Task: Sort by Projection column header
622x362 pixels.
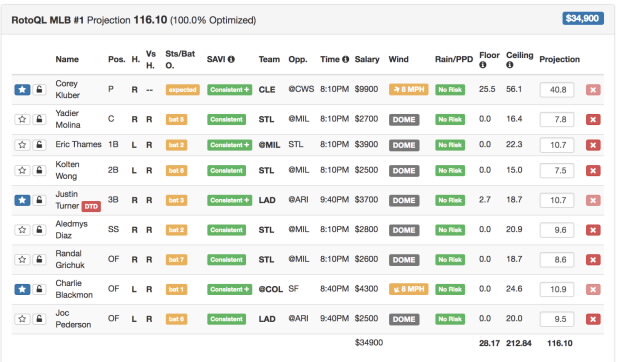Action: coord(559,59)
